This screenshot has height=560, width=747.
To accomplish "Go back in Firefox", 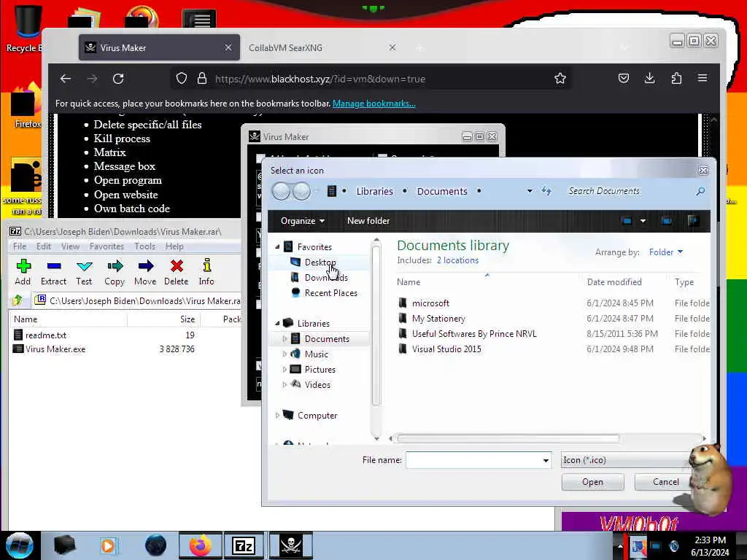I will [x=66, y=79].
